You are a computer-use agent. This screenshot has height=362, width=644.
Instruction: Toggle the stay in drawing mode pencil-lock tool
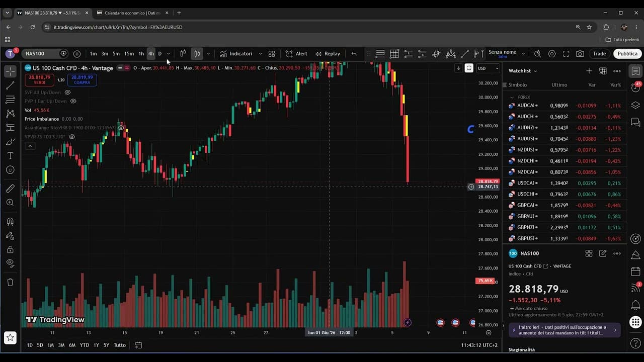click(10, 236)
